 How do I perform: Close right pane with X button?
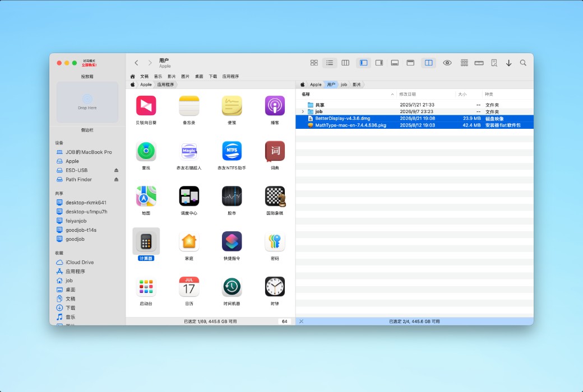[x=302, y=321]
